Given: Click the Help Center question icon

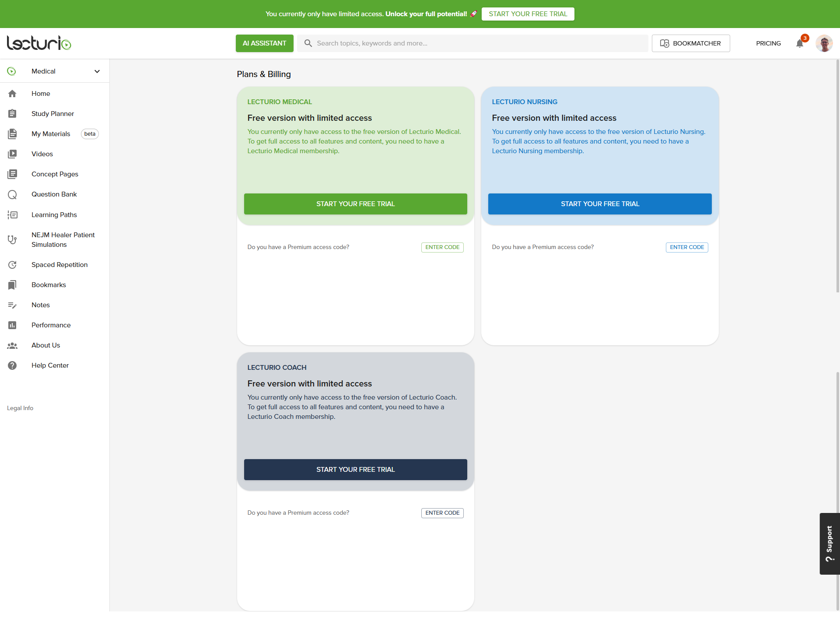Looking at the screenshot, I should coord(12,365).
